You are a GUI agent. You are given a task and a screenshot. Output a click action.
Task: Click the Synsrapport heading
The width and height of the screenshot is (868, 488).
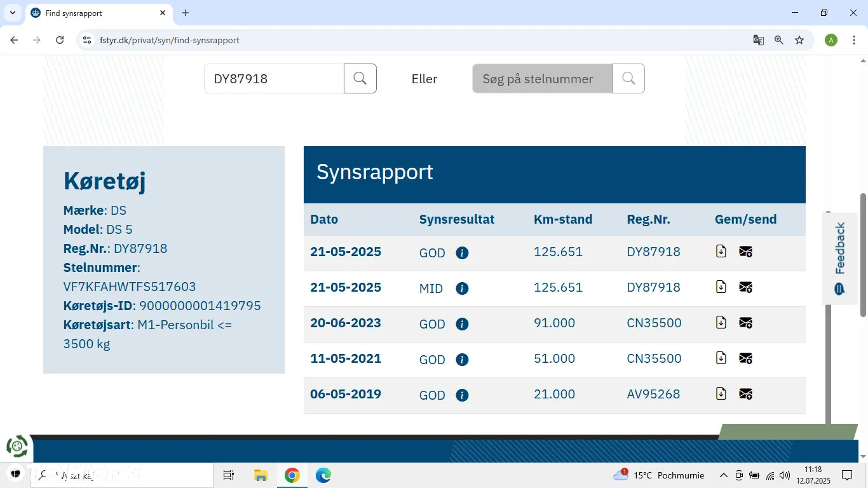click(x=375, y=172)
